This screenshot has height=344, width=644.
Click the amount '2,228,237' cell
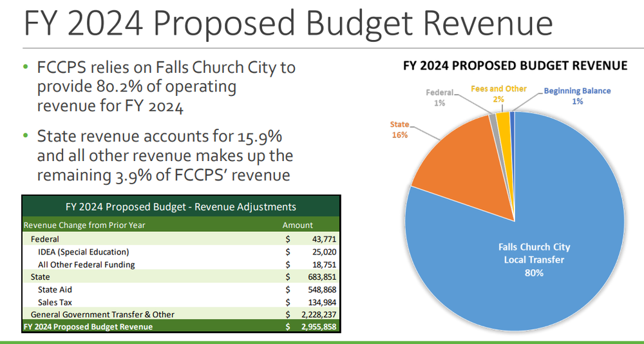[x=318, y=315]
